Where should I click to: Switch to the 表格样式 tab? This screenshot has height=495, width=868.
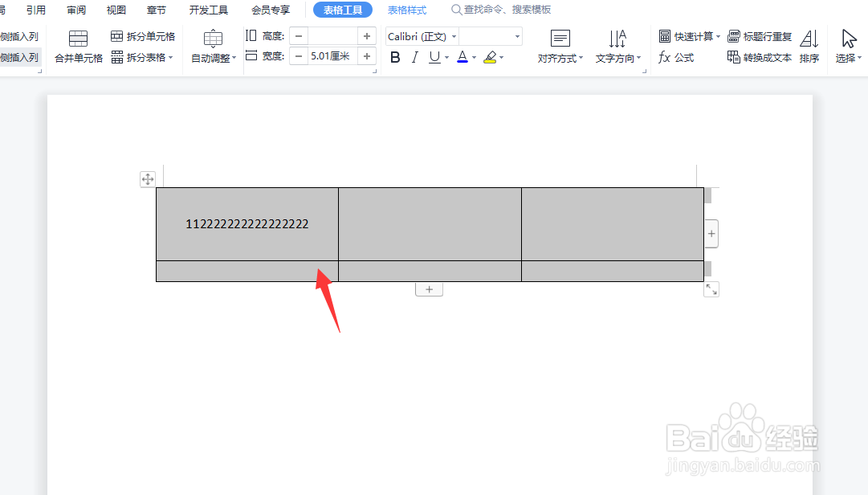tap(406, 10)
